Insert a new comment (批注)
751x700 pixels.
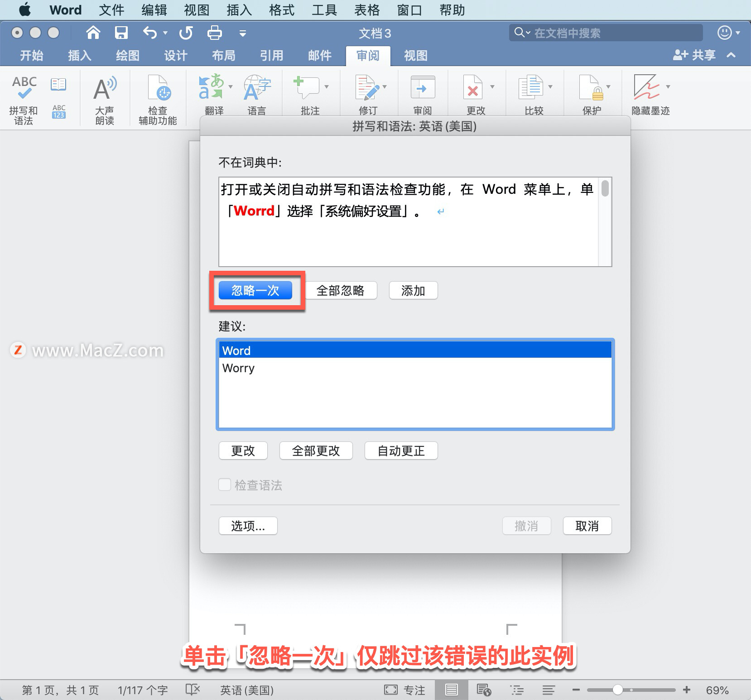point(307,87)
